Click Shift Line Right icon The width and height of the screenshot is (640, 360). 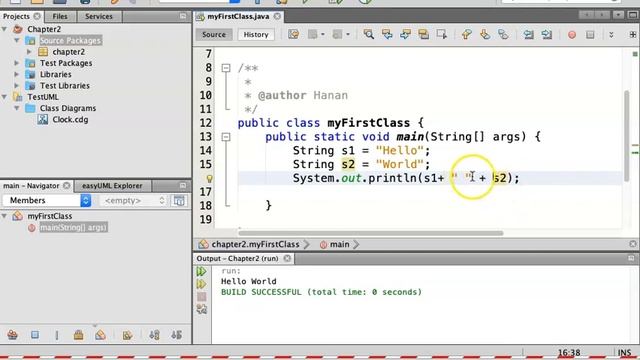click(x=547, y=34)
